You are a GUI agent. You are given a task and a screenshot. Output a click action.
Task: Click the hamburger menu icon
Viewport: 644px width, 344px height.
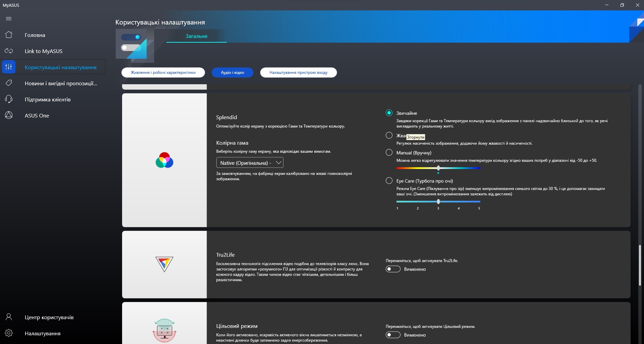point(9,19)
